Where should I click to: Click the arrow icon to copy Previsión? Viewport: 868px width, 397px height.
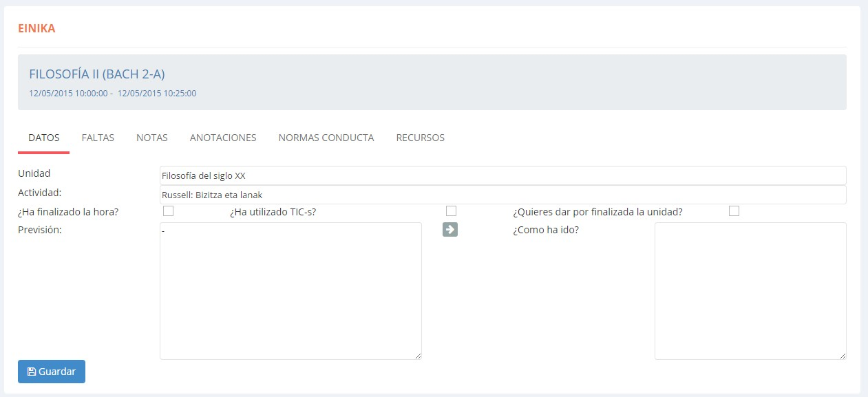click(x=450, y=230)
